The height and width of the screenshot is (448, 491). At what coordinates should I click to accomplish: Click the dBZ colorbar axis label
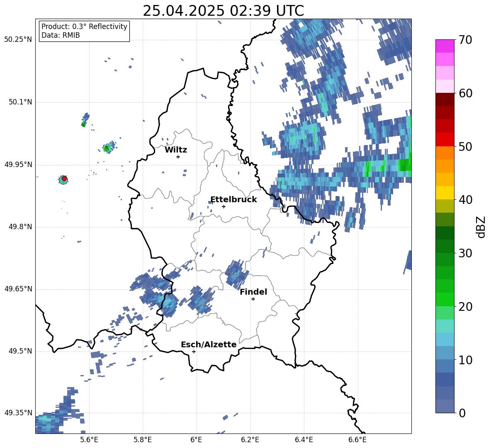[481, 227]
